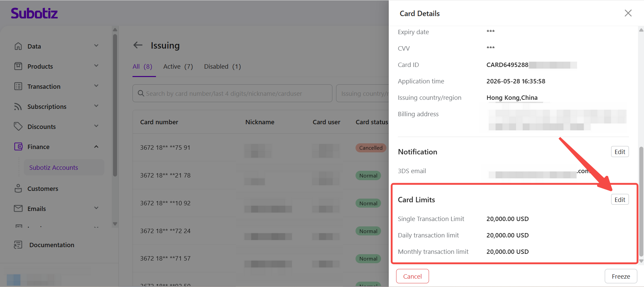Click the Discounts tag icon
Image resolution: width=644 pixels, height=287 pixels.
coord(18,127)
